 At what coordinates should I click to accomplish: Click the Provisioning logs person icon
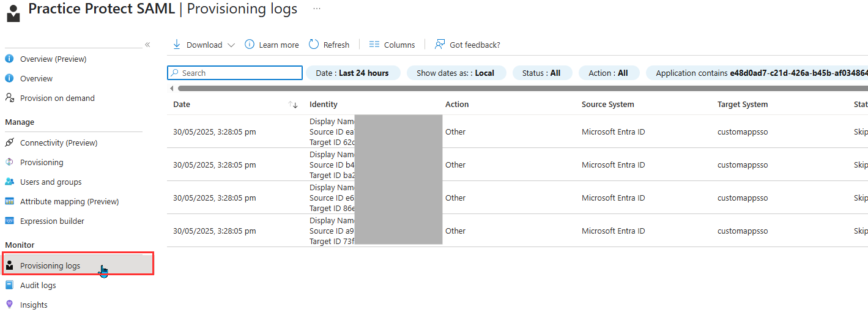9,265
